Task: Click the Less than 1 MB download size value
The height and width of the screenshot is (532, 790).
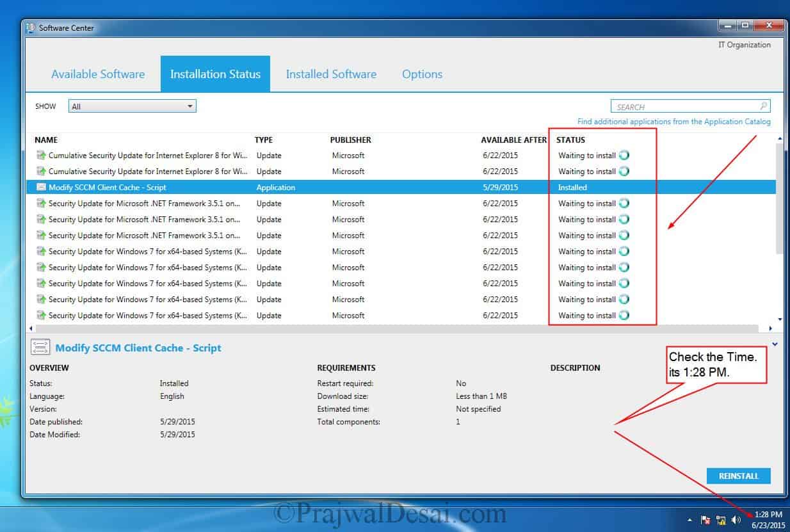Action: [x=481, y=396]
